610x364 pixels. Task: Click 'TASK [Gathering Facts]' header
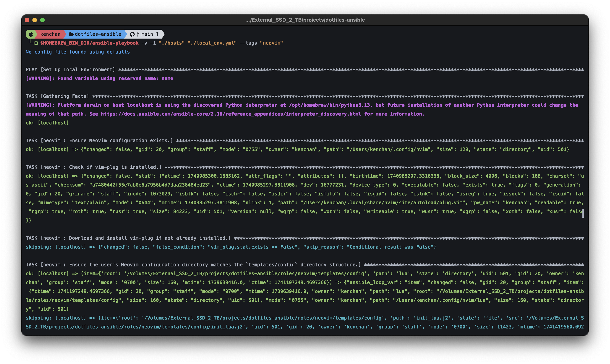click(x=57, y=96)
